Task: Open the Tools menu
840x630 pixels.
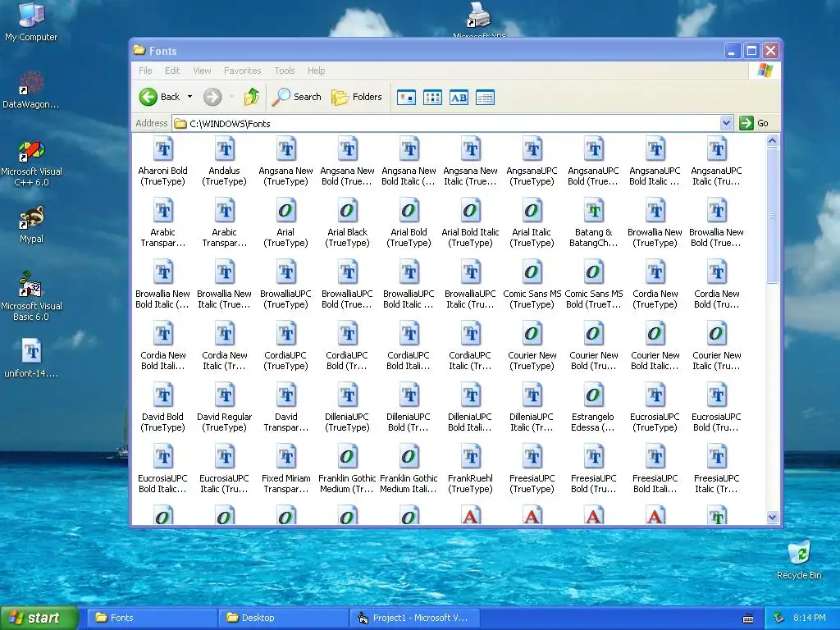Action: 285,71
